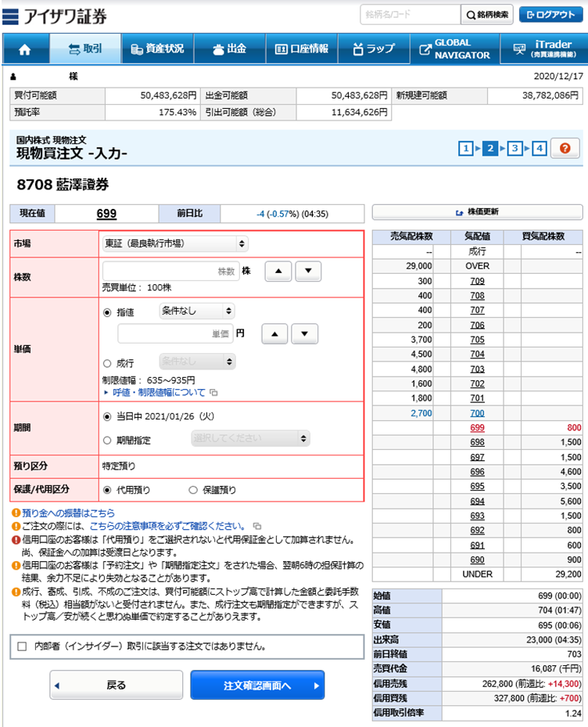Click the 29,000 OVER row quantity

419,266
